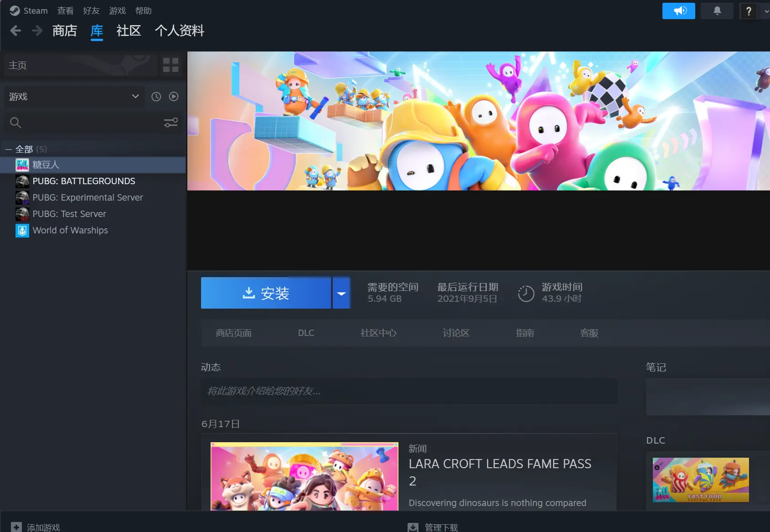Click the 糖豆人 game icon
Screen dimensions: 770x532
pyautogui.click(x=22, y=165)
